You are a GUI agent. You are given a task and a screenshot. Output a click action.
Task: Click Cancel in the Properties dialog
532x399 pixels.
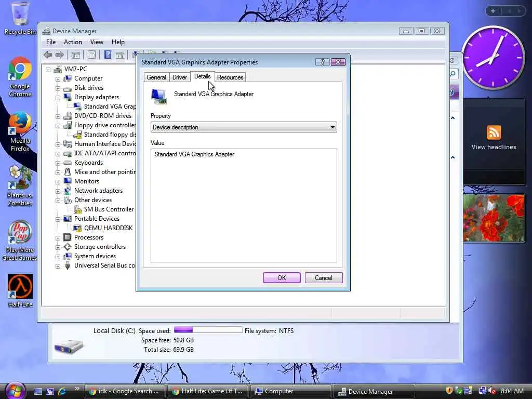(323, 277)
